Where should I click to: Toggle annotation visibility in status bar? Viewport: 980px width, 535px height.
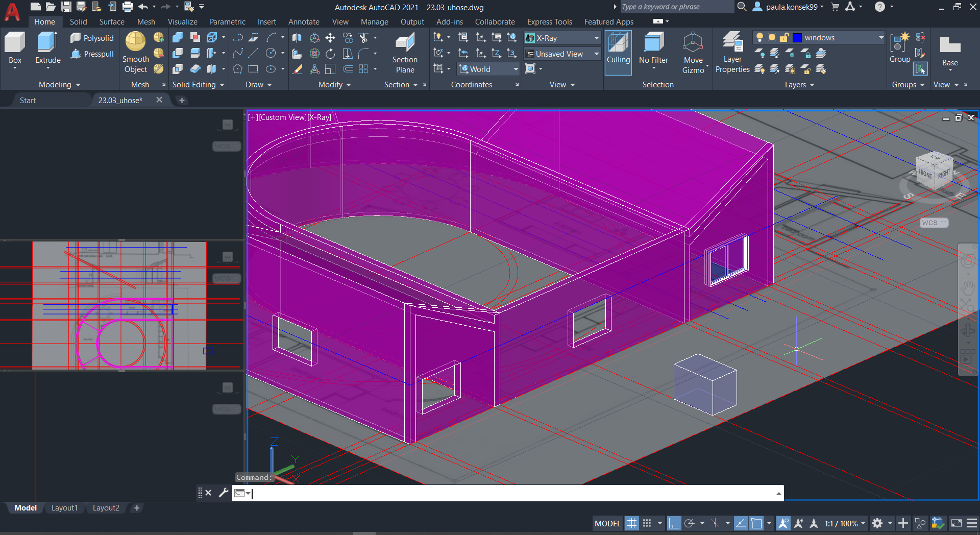tap(783, 523)
